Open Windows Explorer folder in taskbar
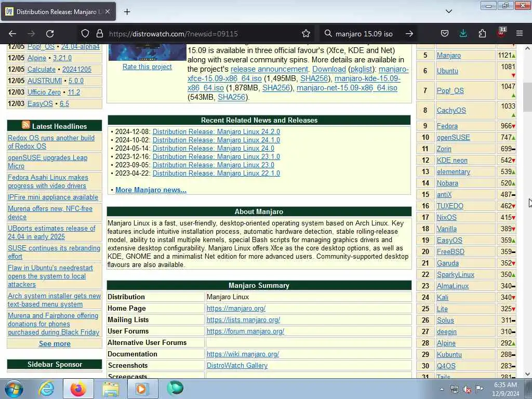The image size is (532, 399). point(111,389)
